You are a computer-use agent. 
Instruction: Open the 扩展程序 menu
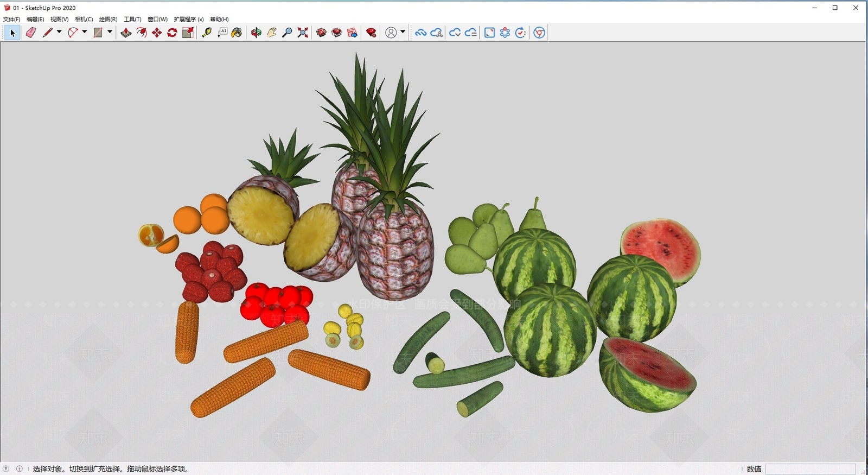pyautogui.click(x=189, y=19)
